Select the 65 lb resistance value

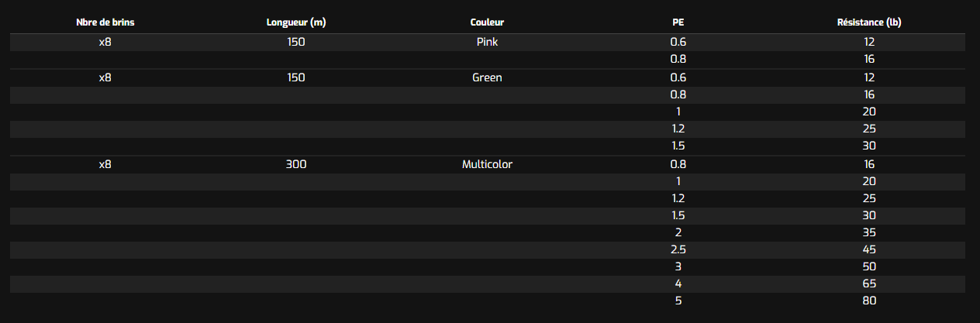pyautogui.click(x=868, y=283)
